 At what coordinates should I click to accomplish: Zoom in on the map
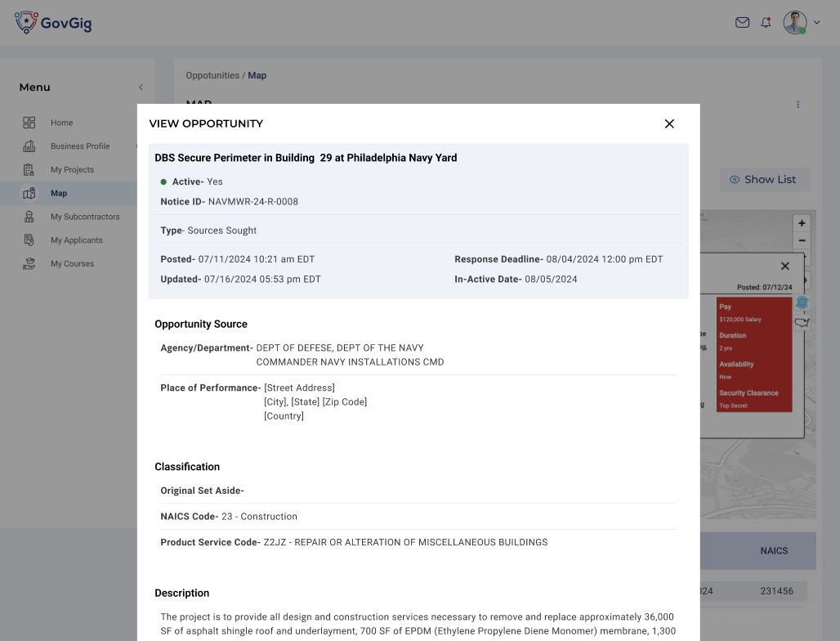(802, 223)
